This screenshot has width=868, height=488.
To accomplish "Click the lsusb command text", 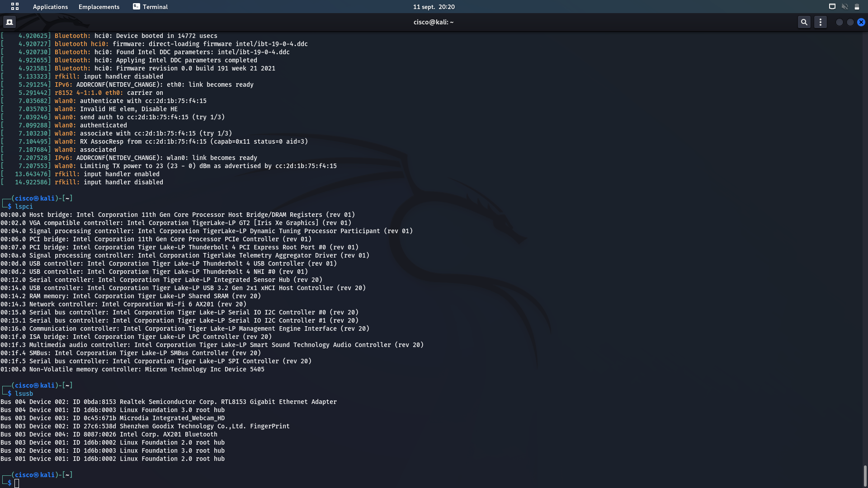I will 24,394.
